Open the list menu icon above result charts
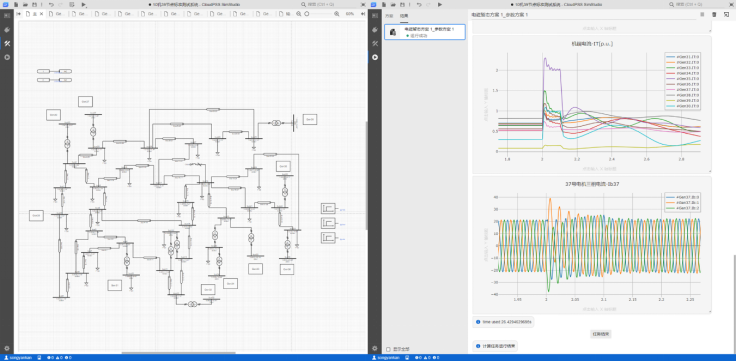 (x=702, y=15)
